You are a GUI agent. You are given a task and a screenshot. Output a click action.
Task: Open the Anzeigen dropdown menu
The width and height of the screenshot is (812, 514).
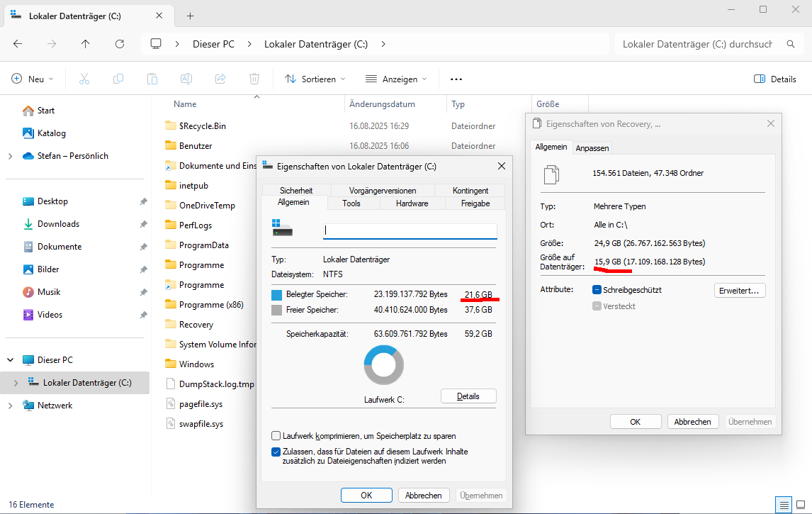pyautogui.click(x=396, y=79)
